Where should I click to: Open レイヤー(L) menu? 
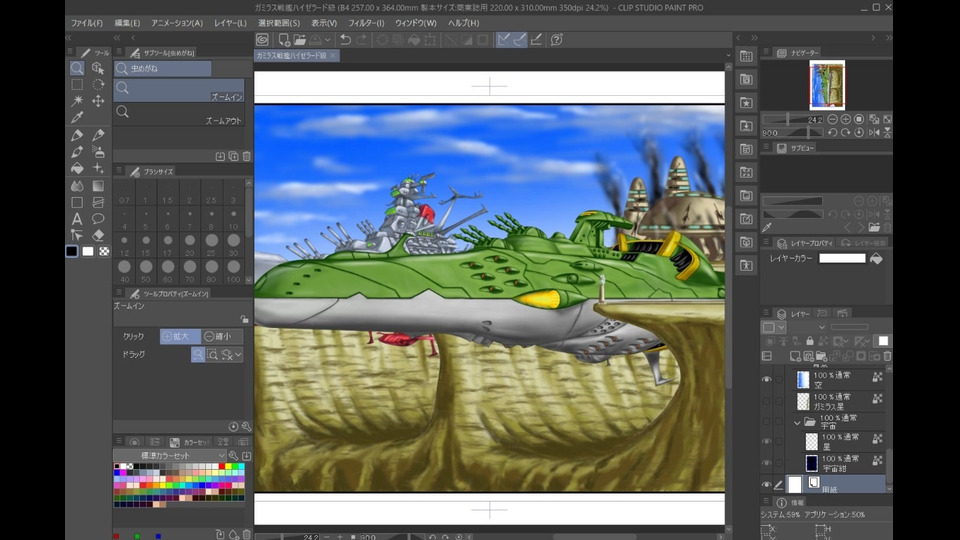pyautogui.click(x=230, y=23)
